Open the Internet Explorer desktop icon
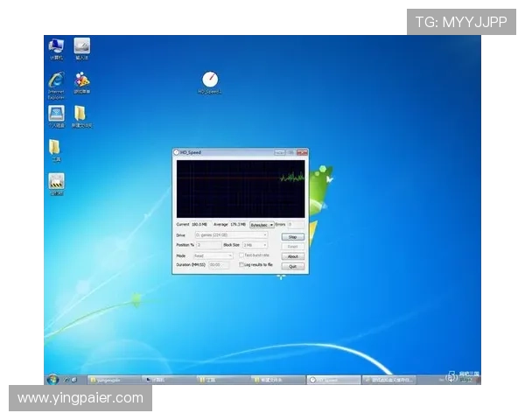The image size is (525, 420). point(56,81)
